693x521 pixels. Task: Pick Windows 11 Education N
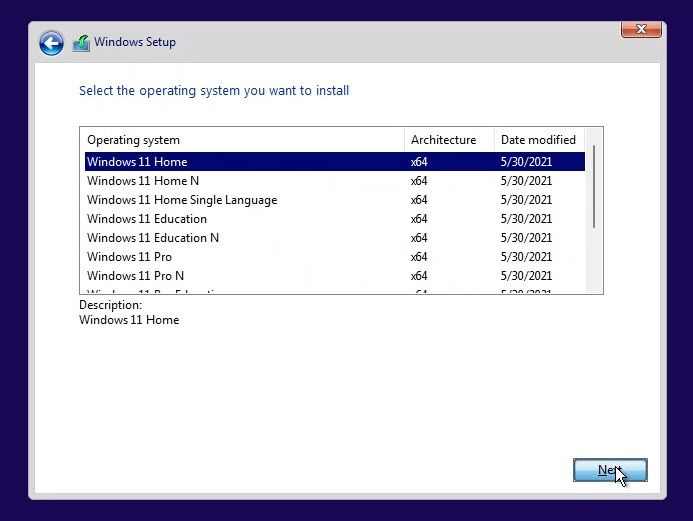(x=335, y=238)
